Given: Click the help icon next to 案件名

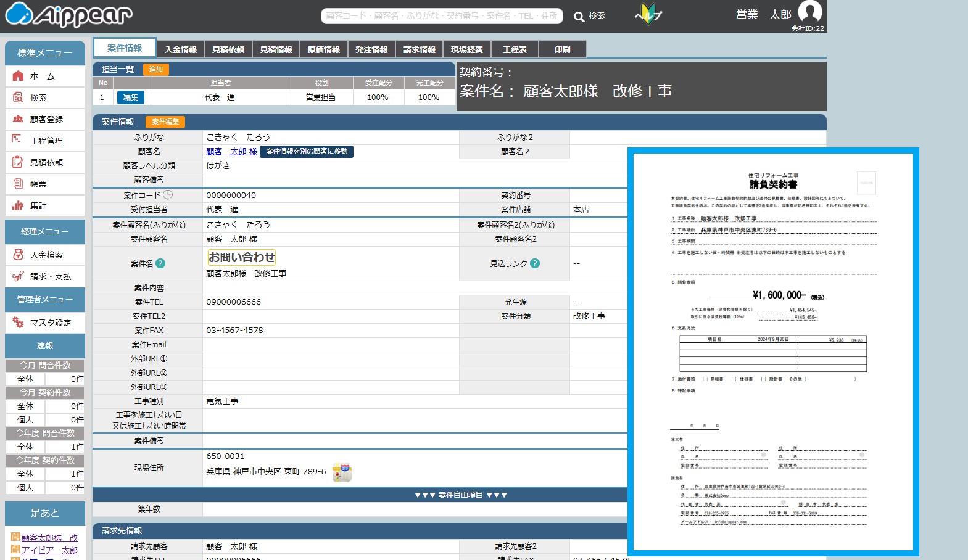Looking at the screenshot, I should coord(160,263).
